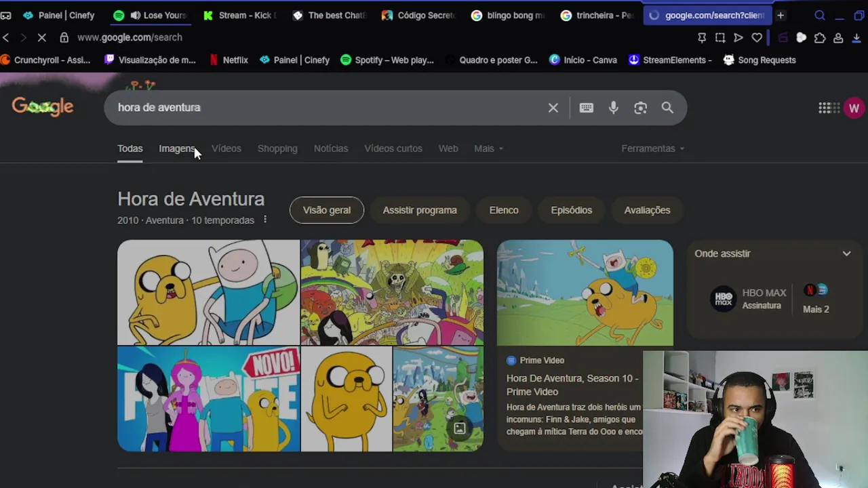Click the magnifier search icon in search bar

pyautogui.click(x=667, y=108)
